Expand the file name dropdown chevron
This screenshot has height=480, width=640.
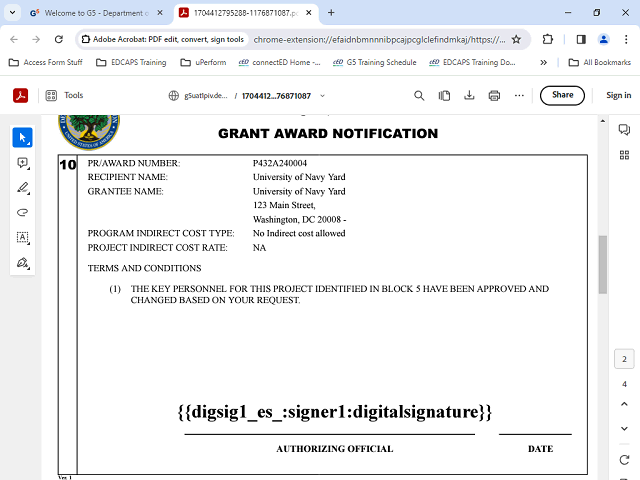click(x=322, y=96)
